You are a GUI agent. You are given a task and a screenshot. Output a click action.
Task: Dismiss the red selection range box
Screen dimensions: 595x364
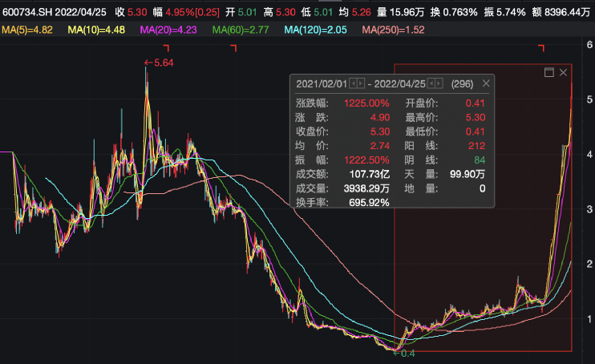coord(563,72)
